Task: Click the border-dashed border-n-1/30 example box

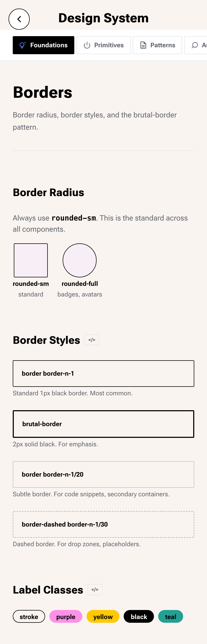Action: click(x=103, y=524)
